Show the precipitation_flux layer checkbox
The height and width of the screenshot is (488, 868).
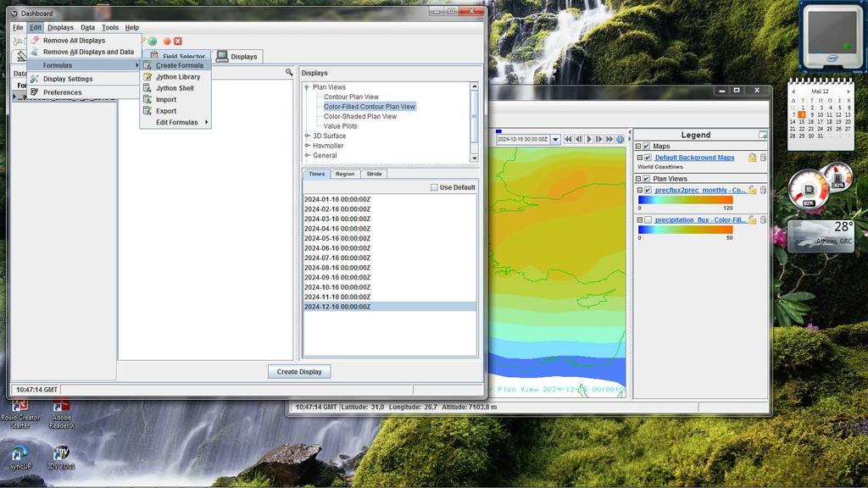pyautogui.click(x=648, y=219)
